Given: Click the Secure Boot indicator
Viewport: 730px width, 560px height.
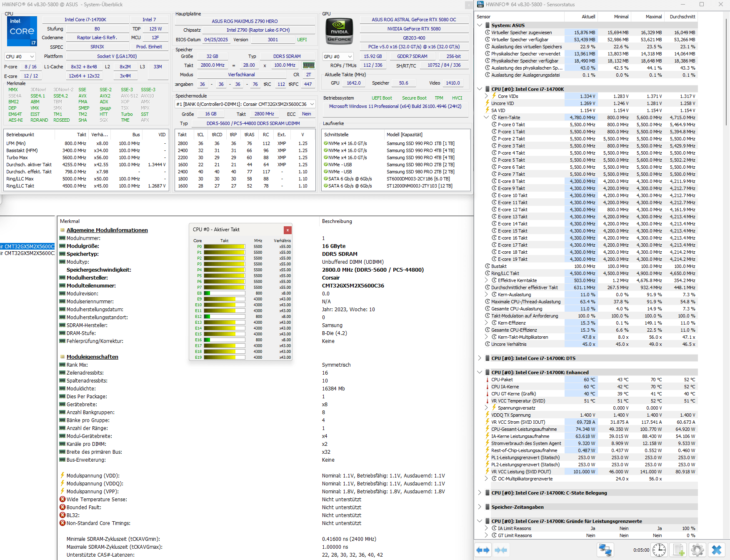Looking at the screenshot, I should click(x=414, y=98).
